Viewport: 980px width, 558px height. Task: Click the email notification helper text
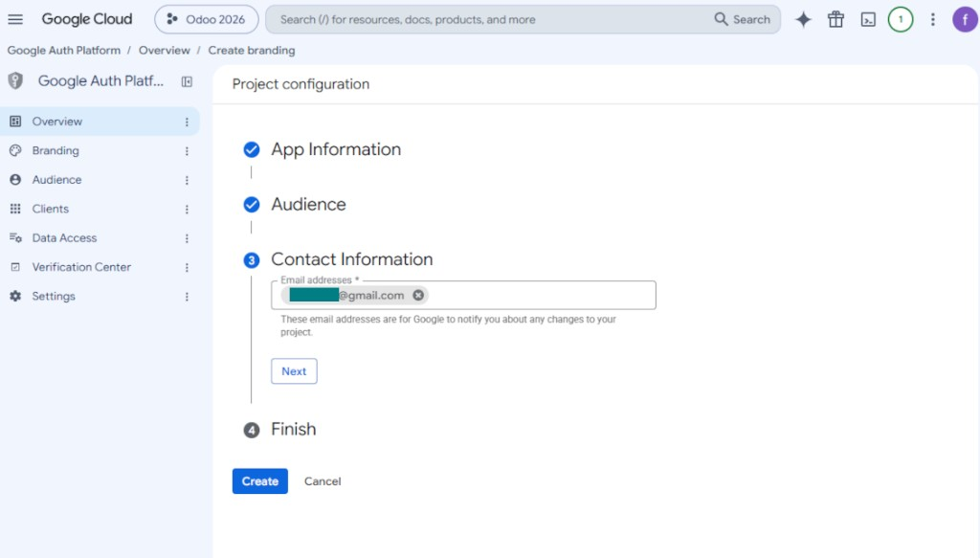448,325
